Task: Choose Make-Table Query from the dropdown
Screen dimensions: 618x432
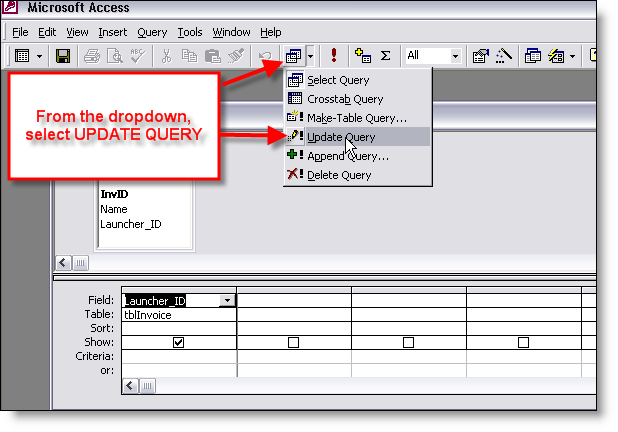Action: tap(358, 118)
